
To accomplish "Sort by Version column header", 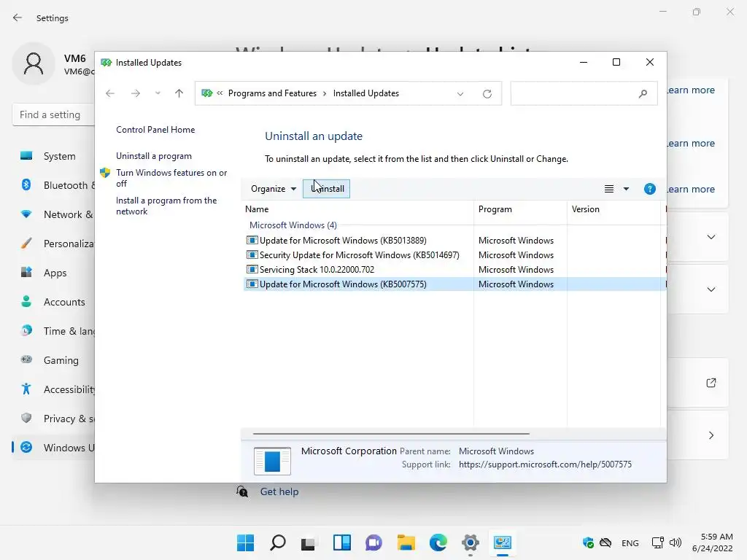I will coord(614,209).
